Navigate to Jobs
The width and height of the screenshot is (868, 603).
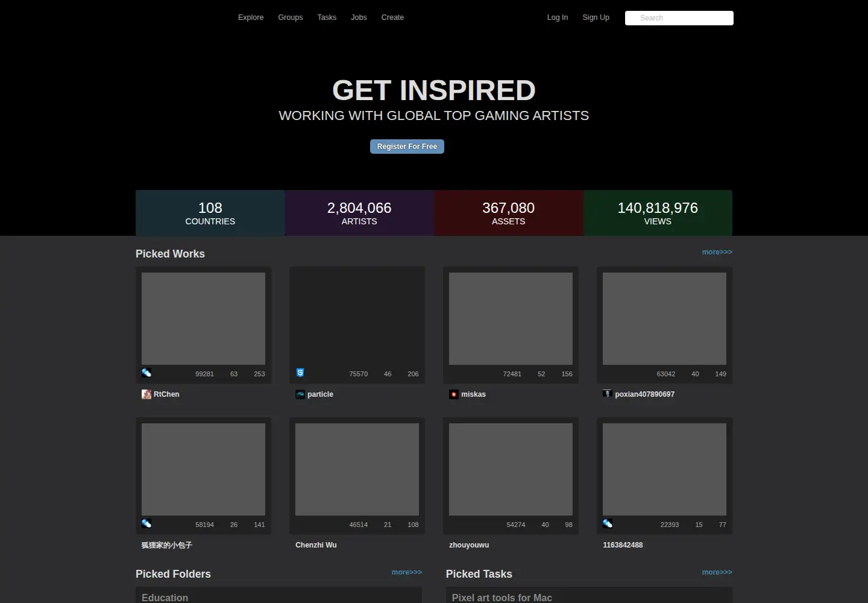[x=359, y=17]
